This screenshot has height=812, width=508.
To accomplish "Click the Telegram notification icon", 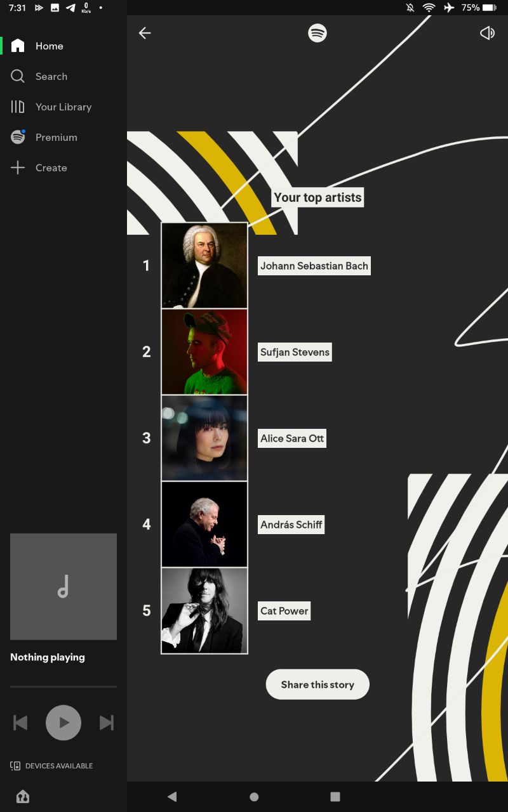I will pos(70,8).
